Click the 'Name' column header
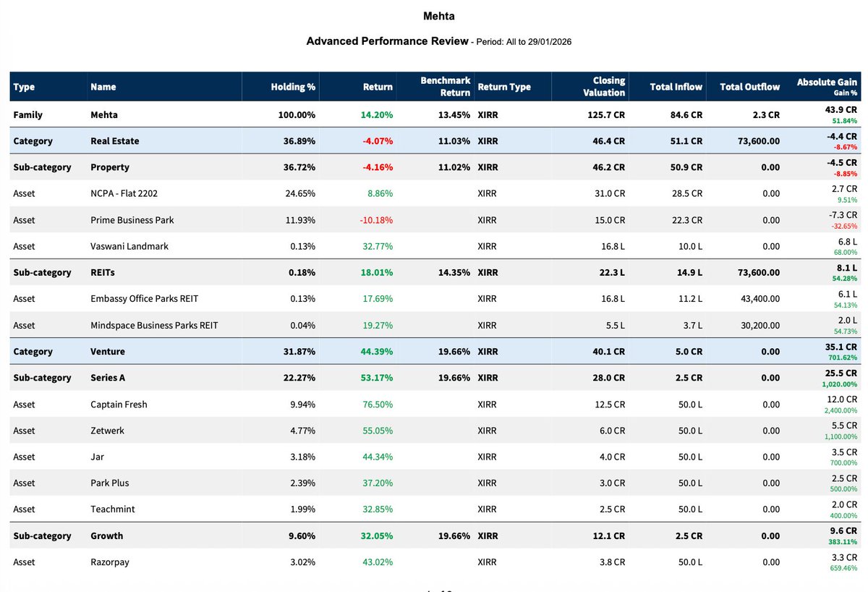 click(103, 87)
